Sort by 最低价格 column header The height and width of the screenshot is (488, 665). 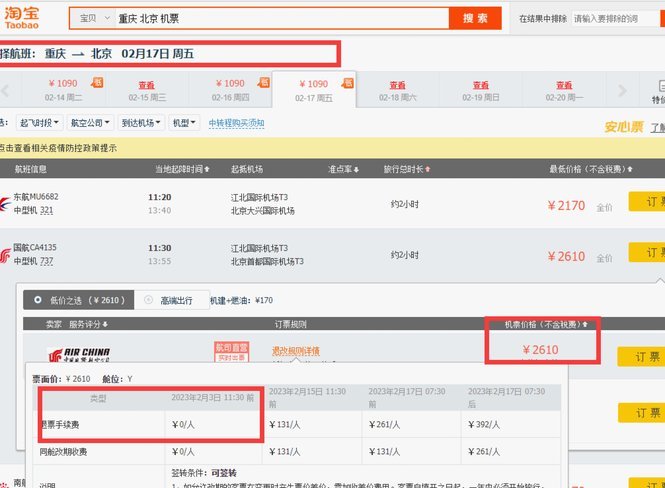click(x=590, y=169)
